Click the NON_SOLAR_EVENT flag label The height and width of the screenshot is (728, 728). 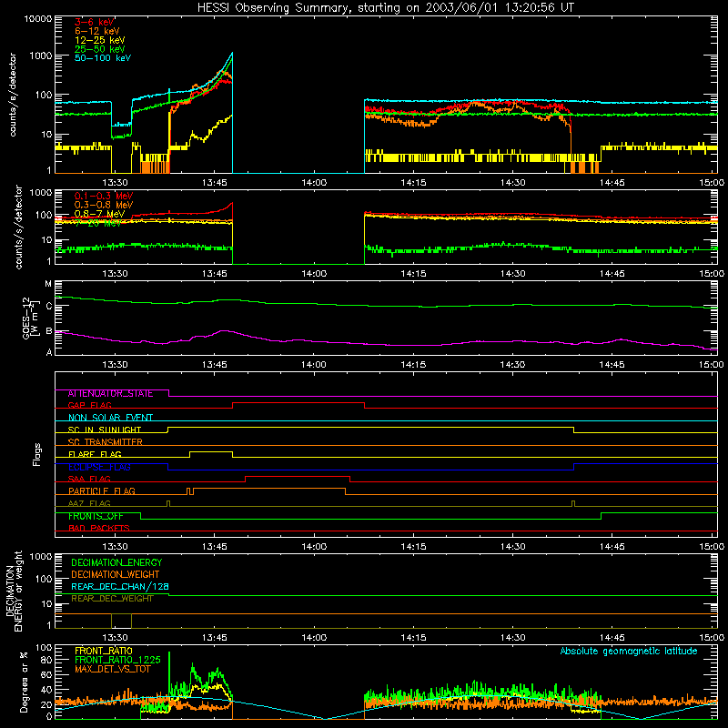110,418
